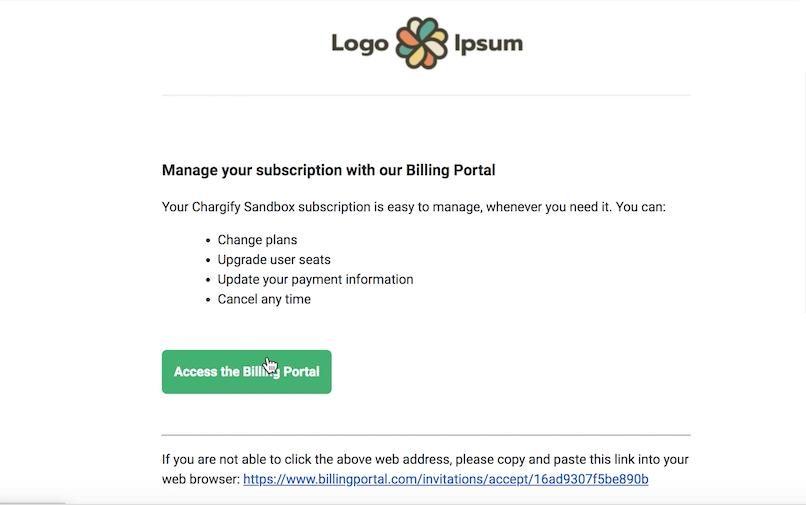806x505 pixels.
Task: Click the bullet before "Upgrade user seats"
Action: click(x=208, y=260)
